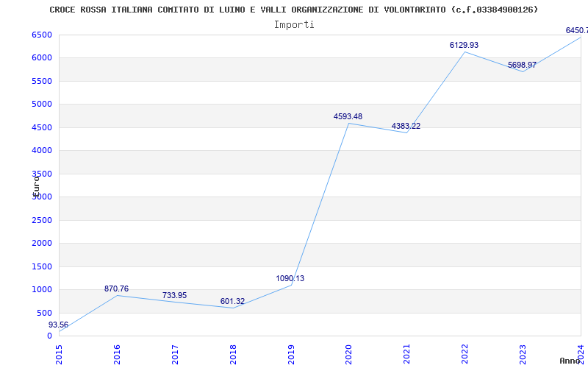Click the 2017 year label

tap(175, 355)
